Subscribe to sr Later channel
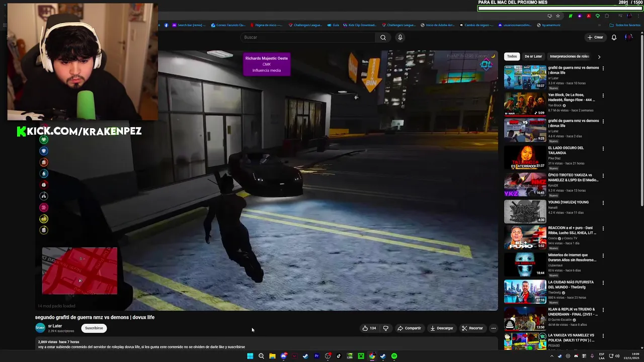Screen dimensions: 644x362 94,328
